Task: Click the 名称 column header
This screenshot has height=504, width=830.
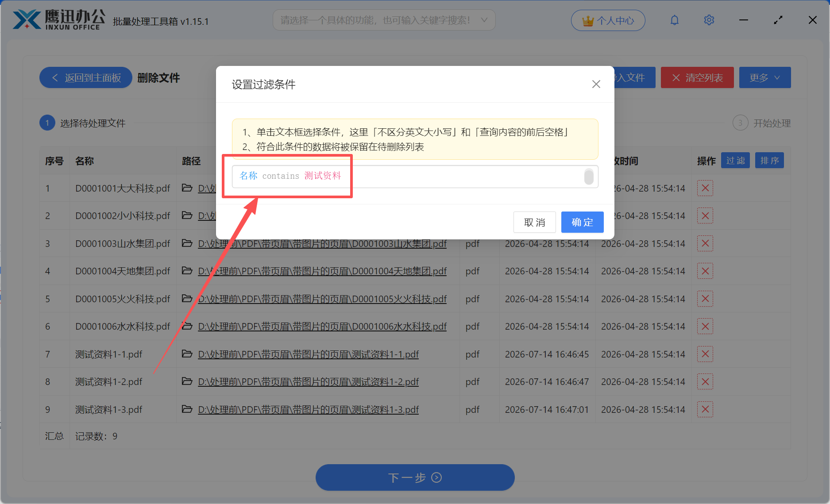Action: tap(85, 161)
